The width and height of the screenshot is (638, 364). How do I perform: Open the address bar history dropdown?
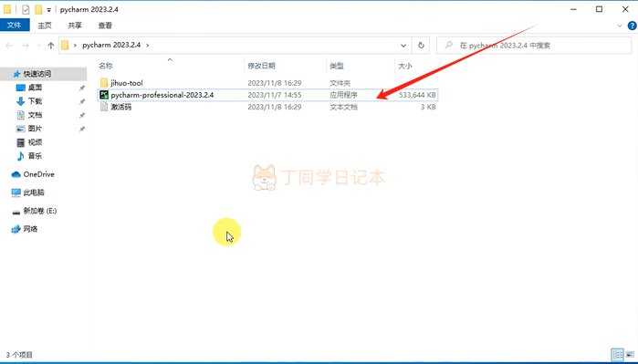click(x=403, y=46)
